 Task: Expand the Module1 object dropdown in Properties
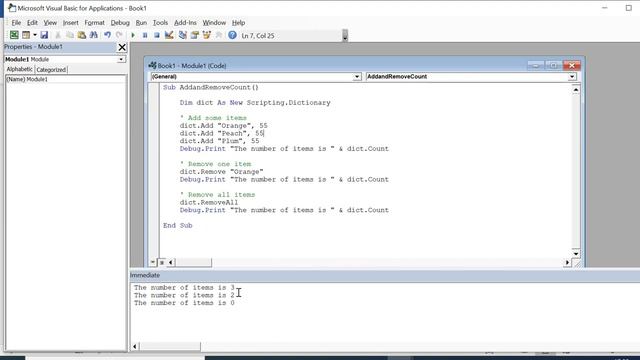121,59
